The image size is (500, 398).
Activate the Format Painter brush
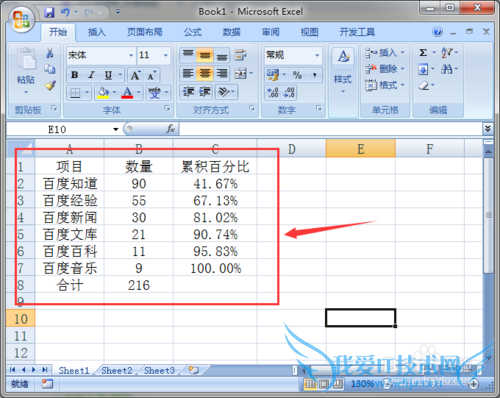pos(50,85)
